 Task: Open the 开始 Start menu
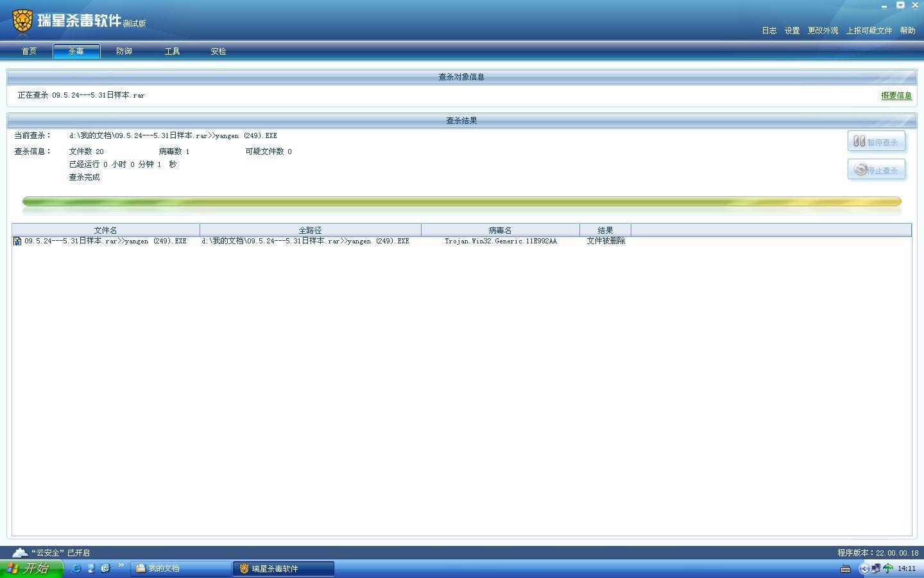(31, 568)
